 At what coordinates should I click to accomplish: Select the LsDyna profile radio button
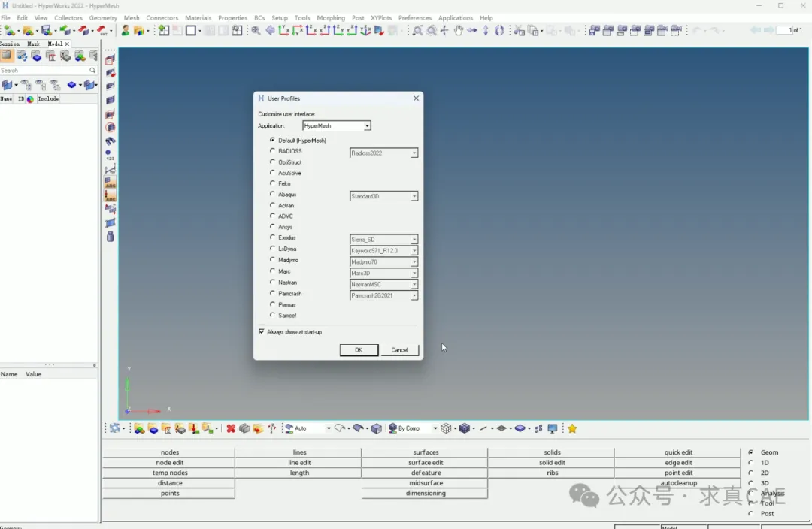tap(272, 249)
